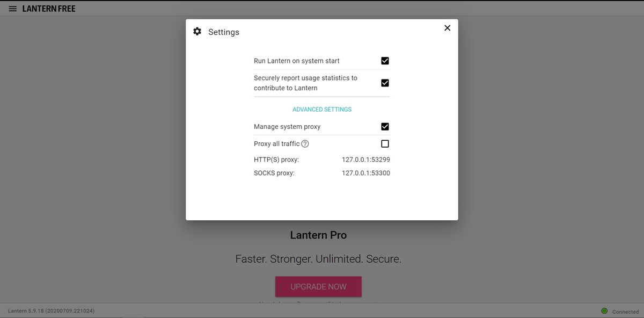Screen dimensions: 644x318
Task: Open the hamburger menu
Action: point(13,9)
